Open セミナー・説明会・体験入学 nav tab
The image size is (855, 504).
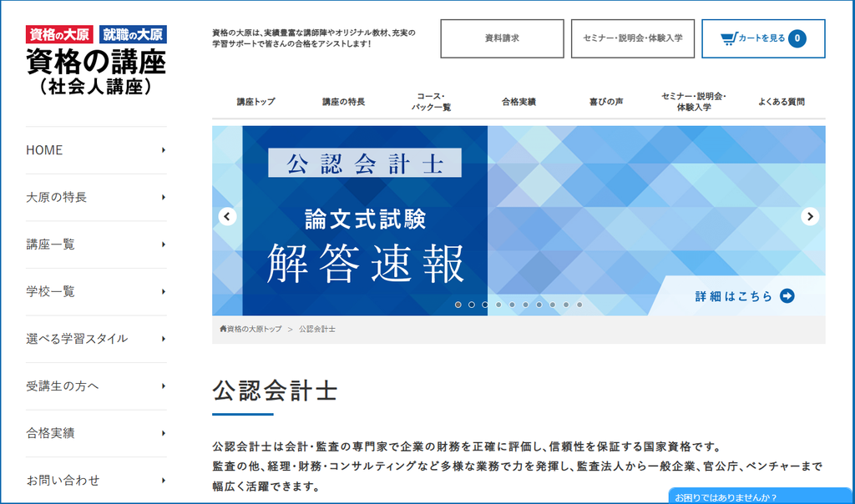(x=694, y=102)
